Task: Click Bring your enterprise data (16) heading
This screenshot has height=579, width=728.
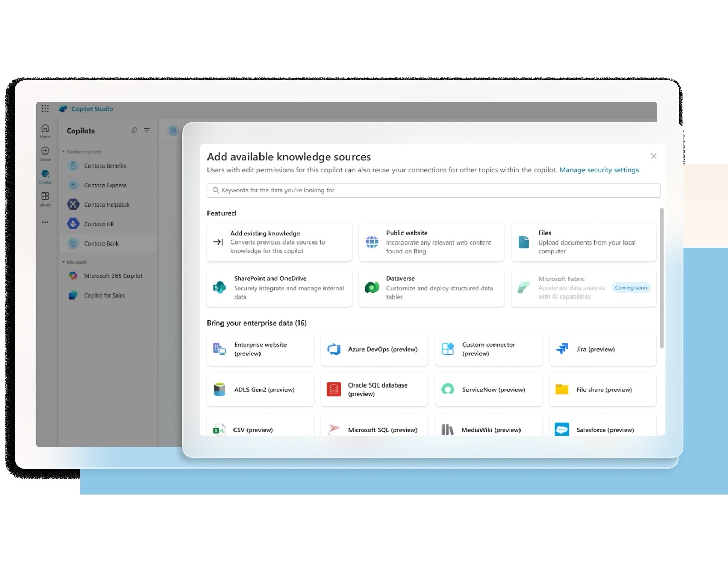Action: [x=257, y=323]
